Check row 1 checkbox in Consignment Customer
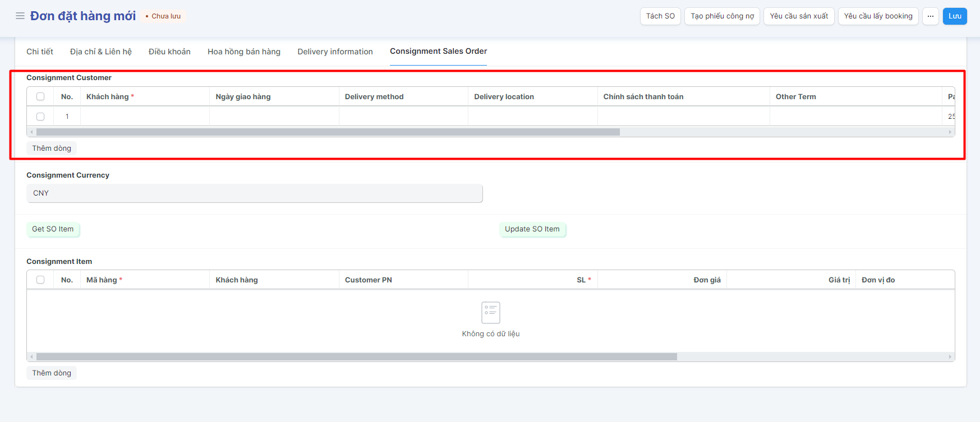 tap(40, 117)
